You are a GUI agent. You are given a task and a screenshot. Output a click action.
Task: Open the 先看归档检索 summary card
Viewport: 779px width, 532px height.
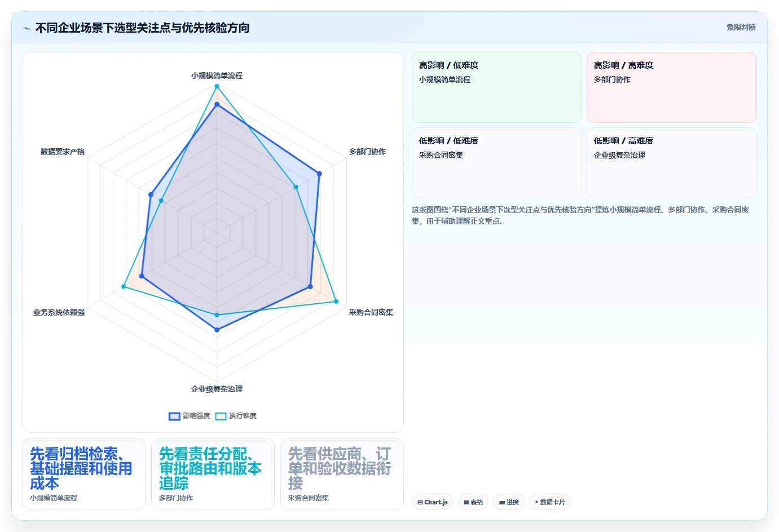(83, 474)
